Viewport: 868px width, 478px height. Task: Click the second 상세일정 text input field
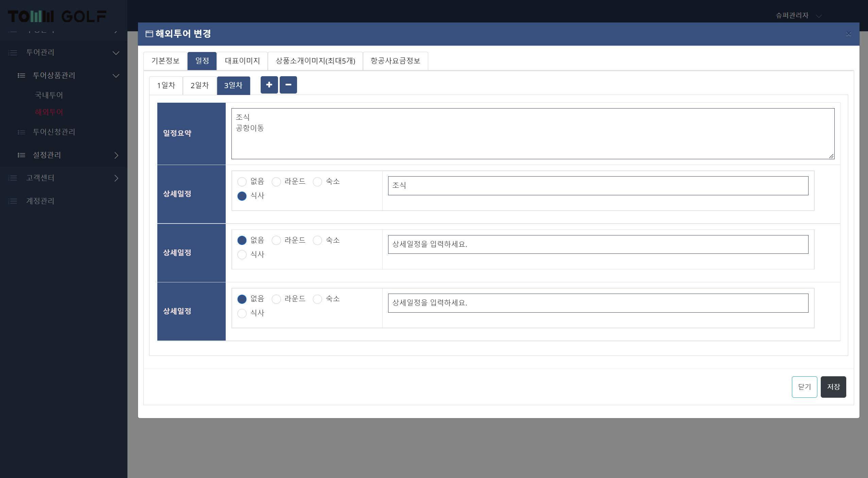598,244
